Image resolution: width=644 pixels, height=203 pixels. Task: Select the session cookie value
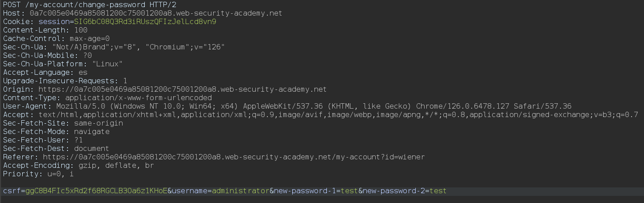click(x=145, y=22)
